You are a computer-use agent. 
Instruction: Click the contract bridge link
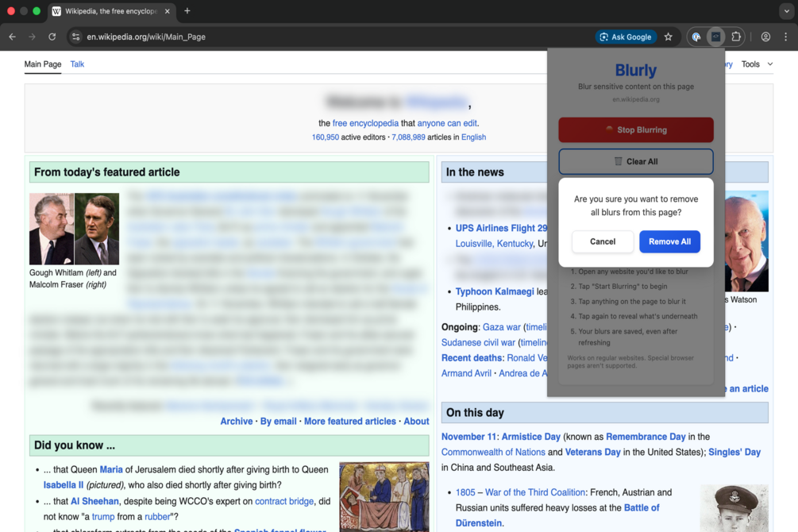pyautogui.click(x=284, y=501)
